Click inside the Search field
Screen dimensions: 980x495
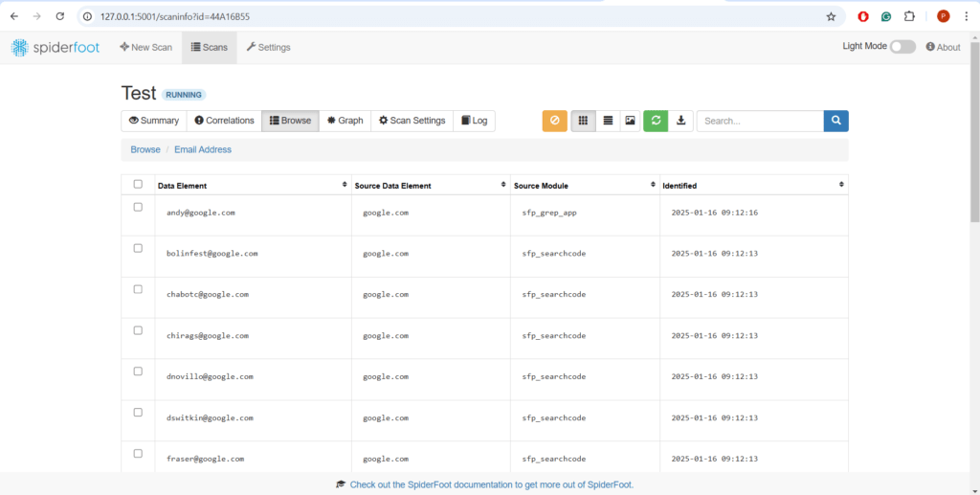tap(760, 121)
